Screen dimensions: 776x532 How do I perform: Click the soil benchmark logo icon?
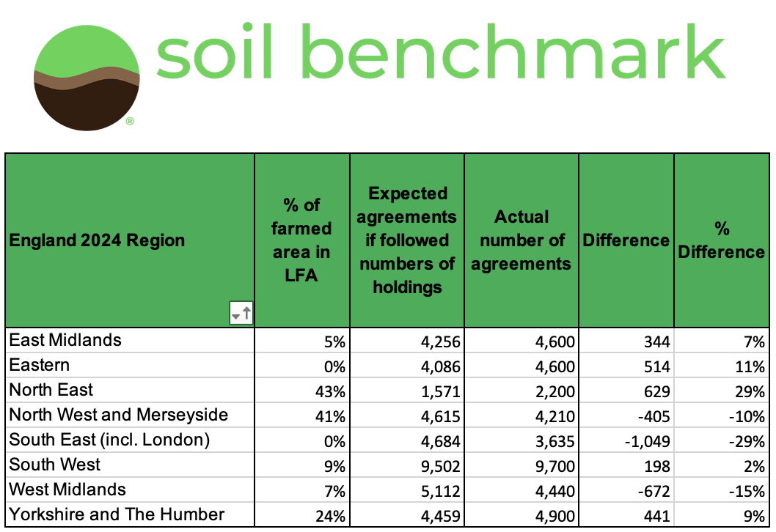click(87, 78)
